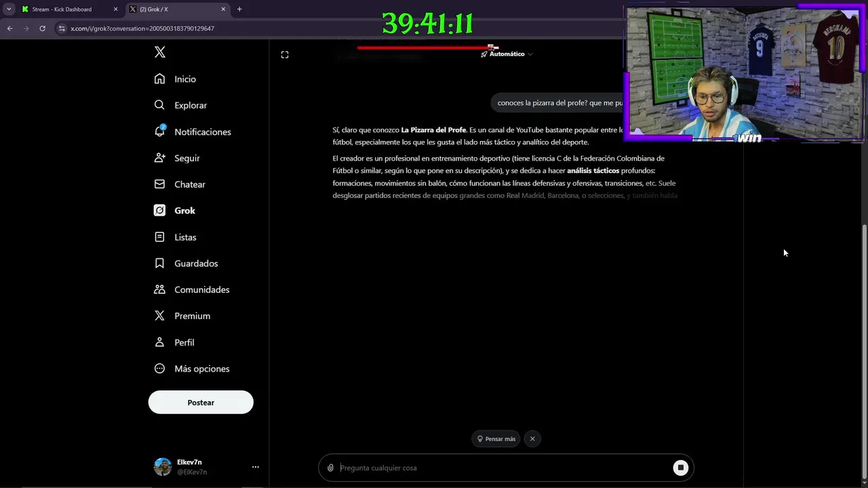Open Elkev7n account profile switcher
Screen dimensions: 868x488
[207, 467]
